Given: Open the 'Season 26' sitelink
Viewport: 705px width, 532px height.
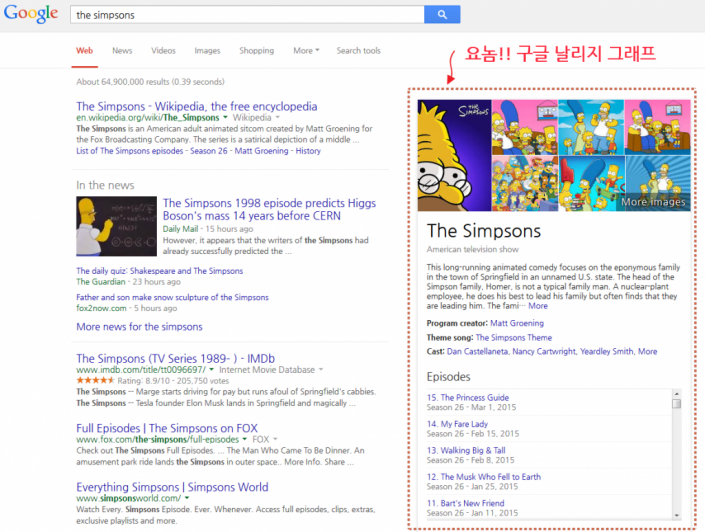Looking at the screenshot, I should (209, 151).
